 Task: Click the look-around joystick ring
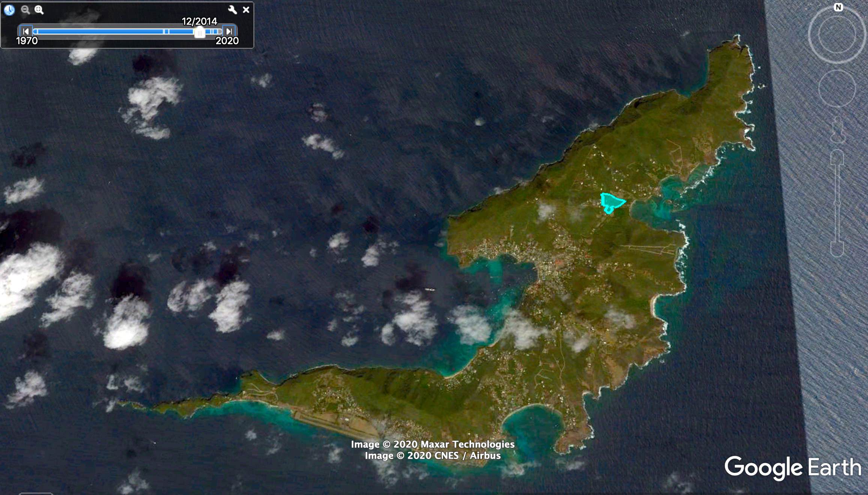coord(837,35)
